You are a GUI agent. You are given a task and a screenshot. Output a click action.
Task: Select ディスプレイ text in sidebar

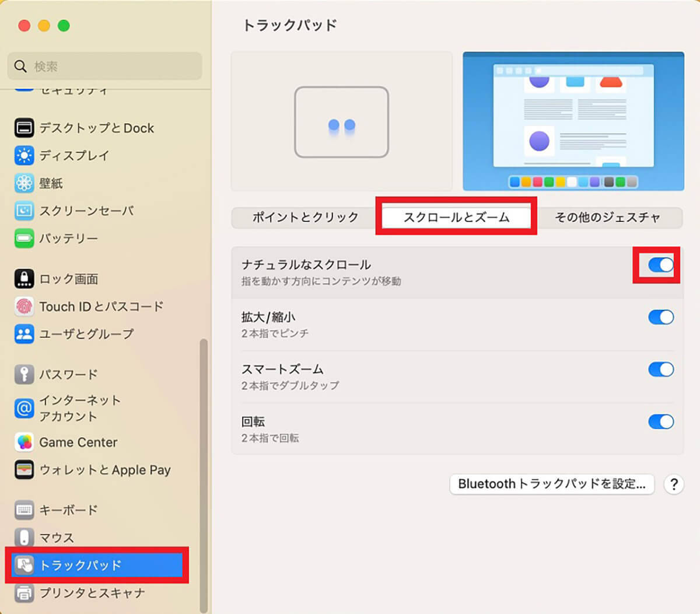point(74,155)
